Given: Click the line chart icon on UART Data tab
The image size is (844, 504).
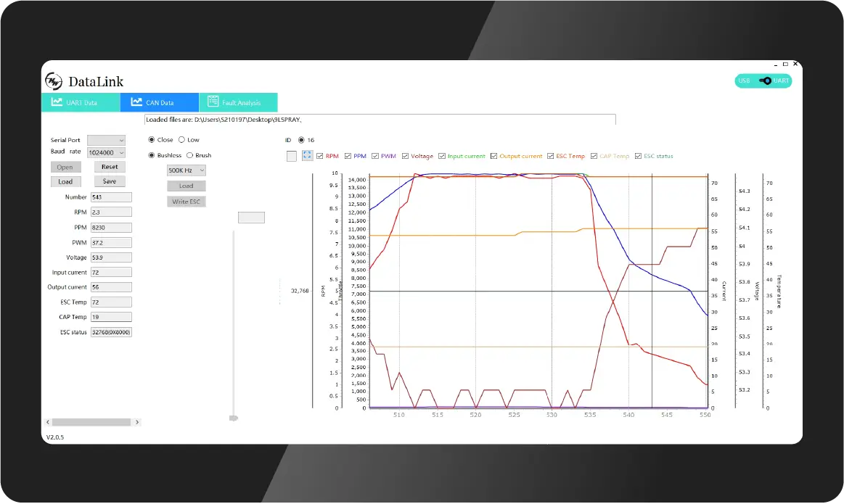Looking at the screenshot, I should (x=57, y=102).
